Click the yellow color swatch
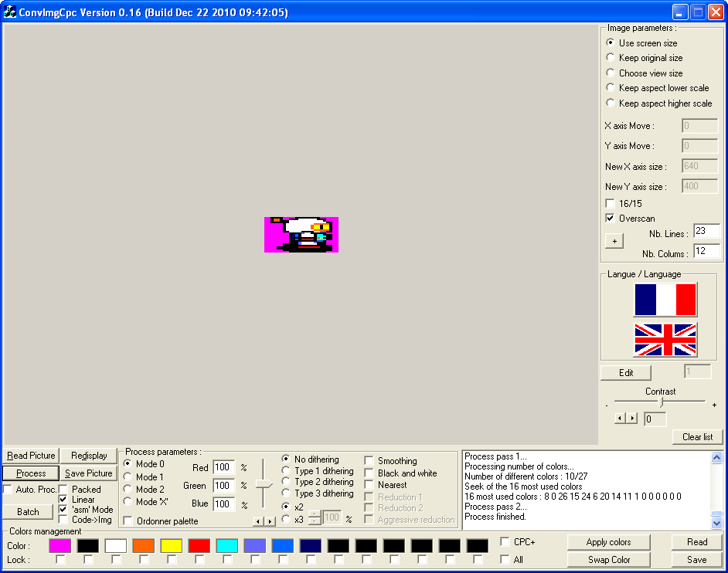The image size is (728, 573). (x=172, y=546)
